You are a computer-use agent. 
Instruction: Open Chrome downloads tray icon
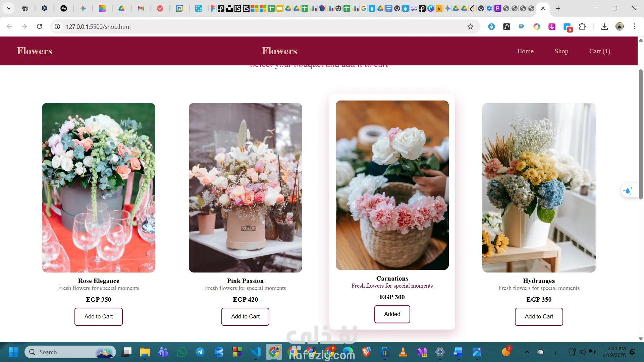[x=604, y=26]
